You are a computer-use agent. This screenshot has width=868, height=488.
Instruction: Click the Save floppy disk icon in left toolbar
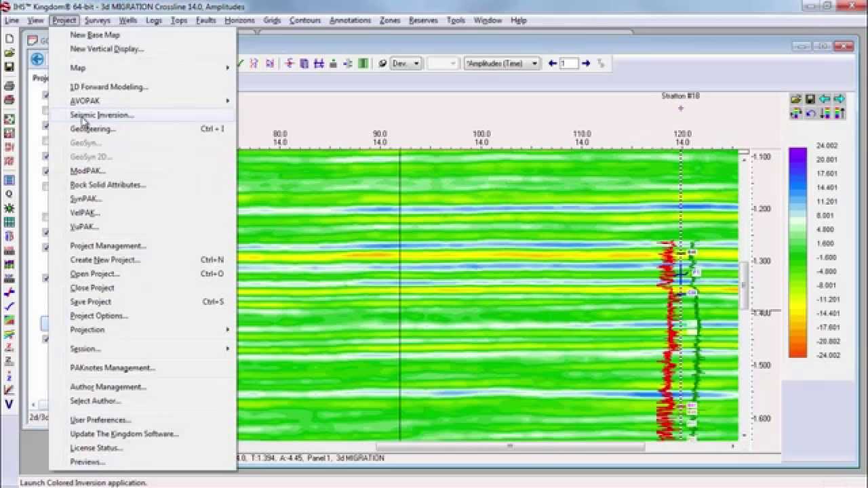coord(9,67)
